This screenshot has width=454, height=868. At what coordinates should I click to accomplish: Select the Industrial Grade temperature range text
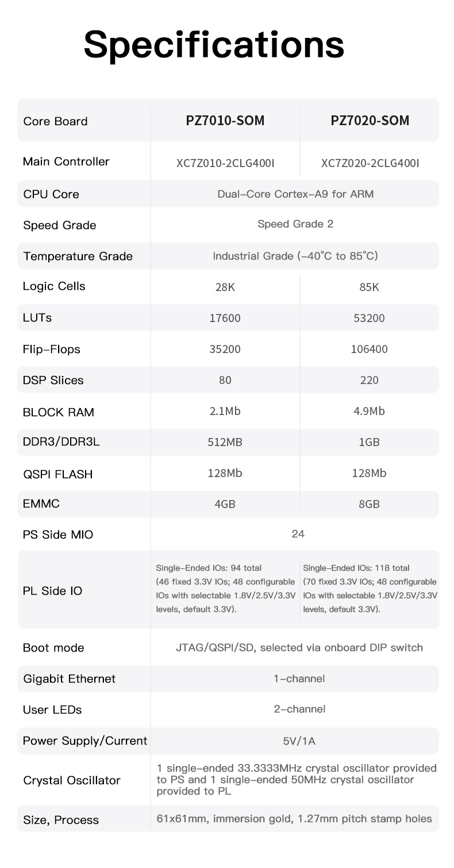click(295, 256)
